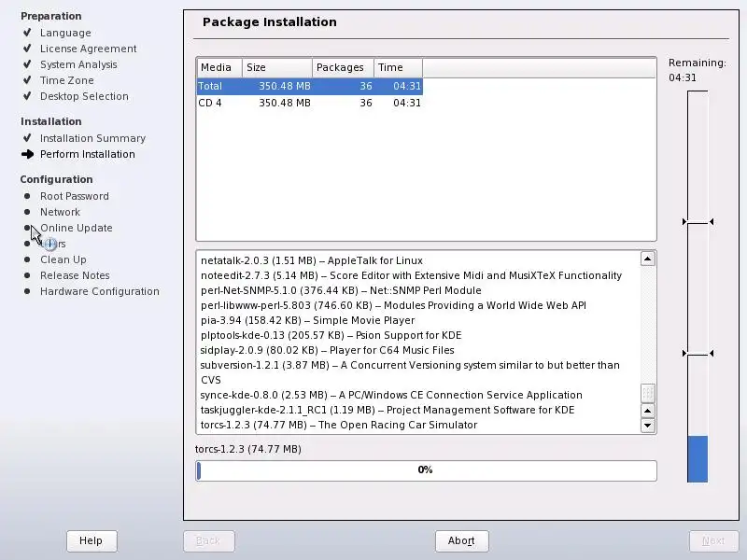Click the Help button
The height and width of the screenshot is (560, 747).
point(92,540)
